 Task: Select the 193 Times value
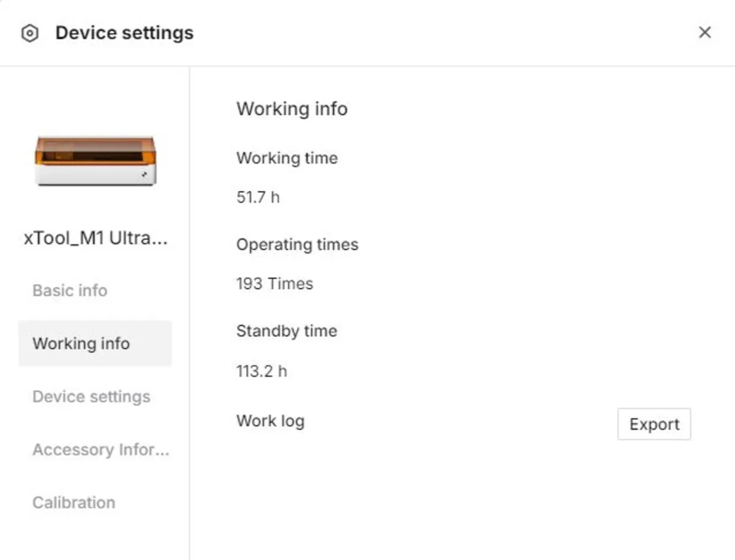pos(274,284)
